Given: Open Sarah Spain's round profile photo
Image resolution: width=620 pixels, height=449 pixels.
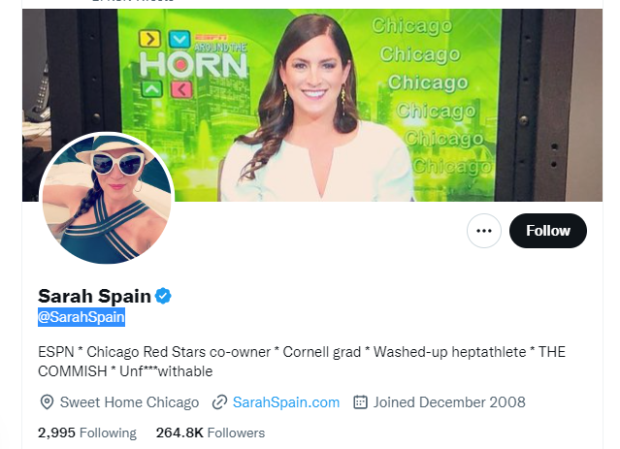Looking at the screenshot, I should coord(107,198).
